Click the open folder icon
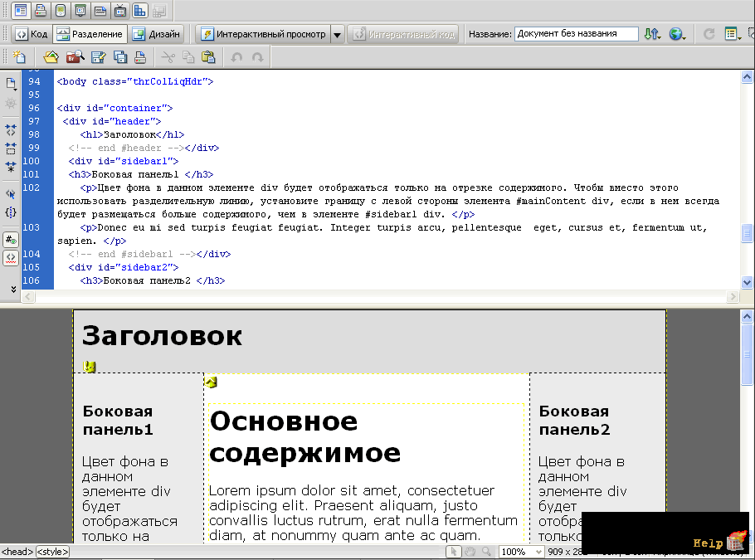The width and height of the screenshot is (755, 560). point(51,57)
